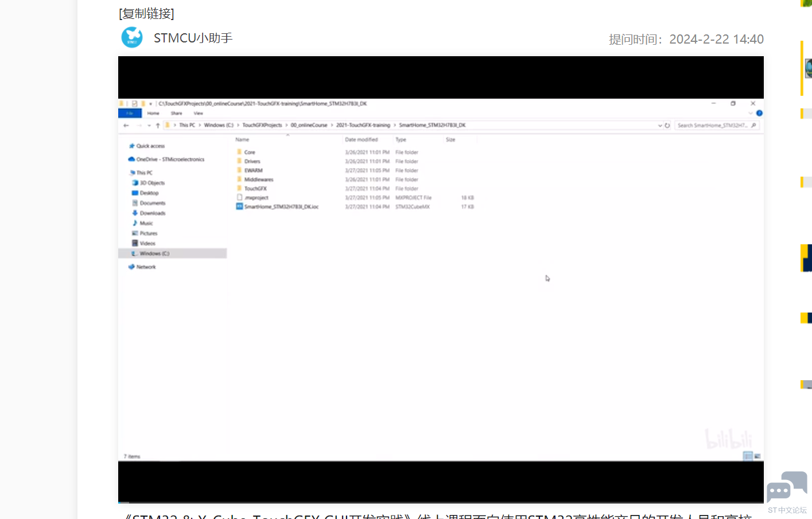The height and width of the screenshot is (519, 812).
Task: Open the ST中文论坛 chat bubble icon
Action: [787, 487]
